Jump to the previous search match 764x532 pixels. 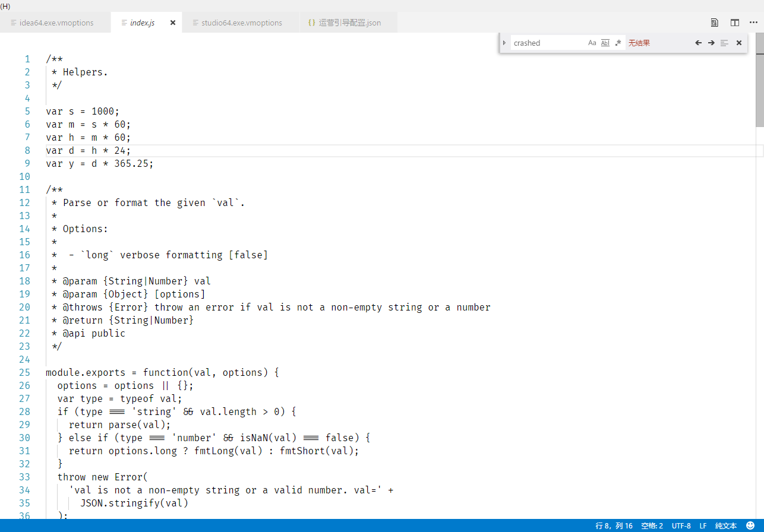click(x=698, y=42)
